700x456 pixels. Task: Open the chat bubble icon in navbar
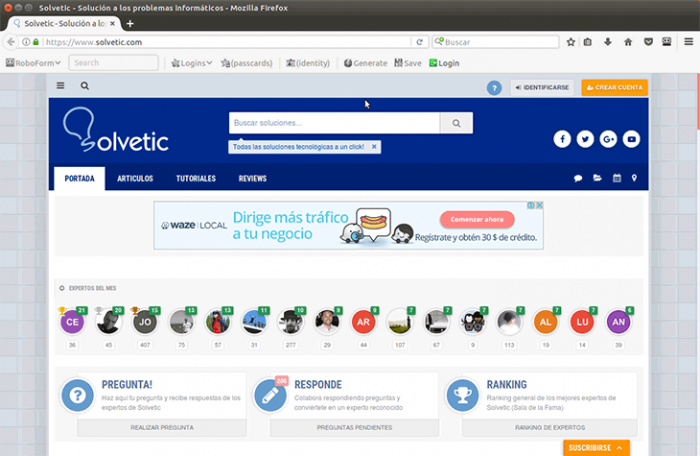(x=578, y=178)
